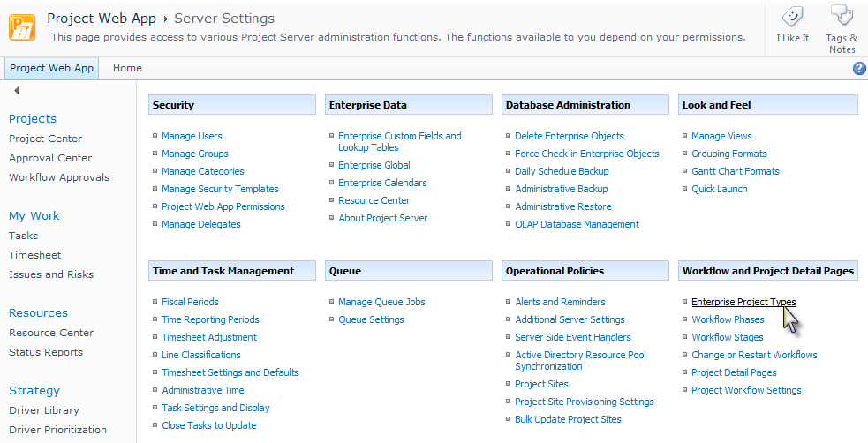
Task: Open Delete Enterprise Objects link
Action: pos(569,136)
